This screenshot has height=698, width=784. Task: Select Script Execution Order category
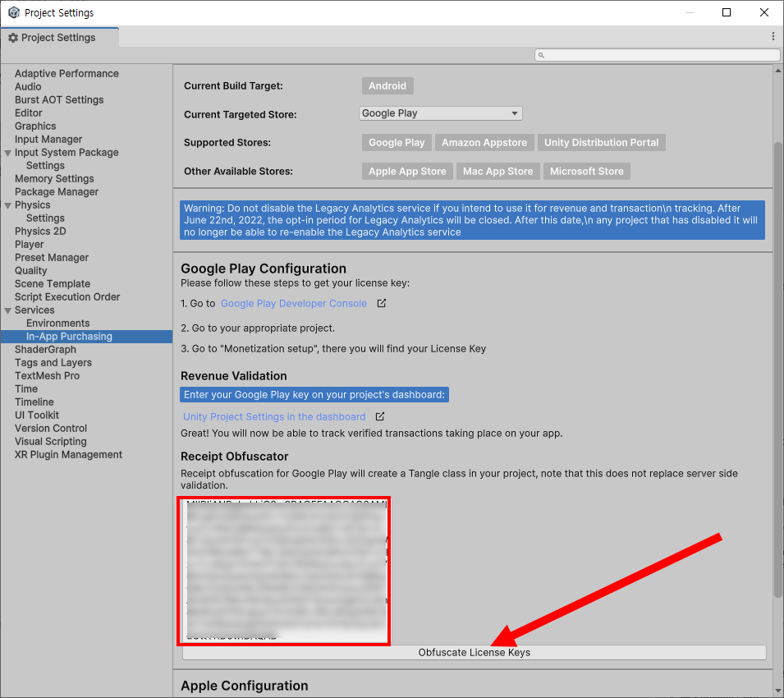pyautogui.click(x=67, y=297)
